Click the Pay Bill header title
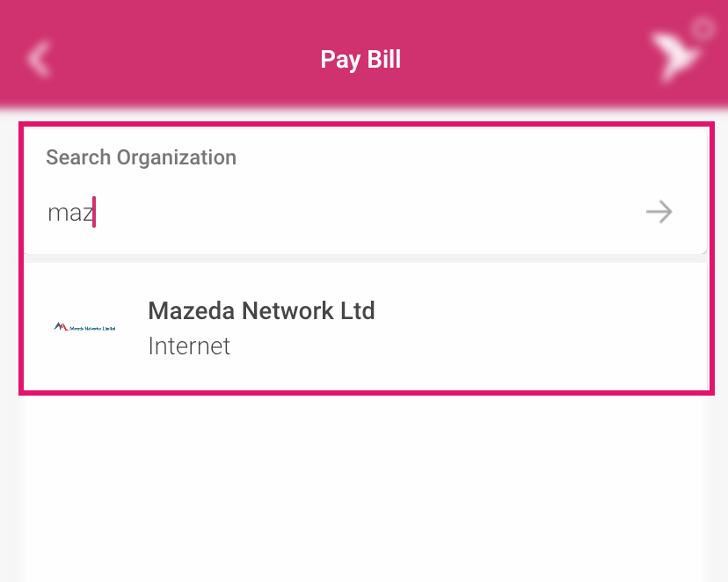 [360, 59]
